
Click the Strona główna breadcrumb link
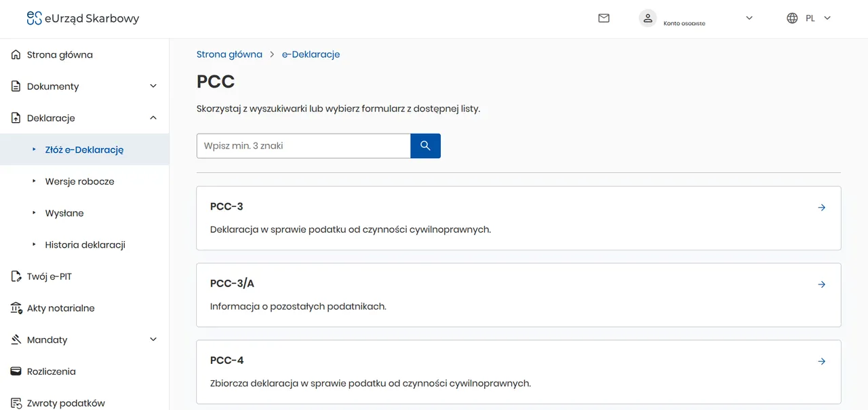229,54
